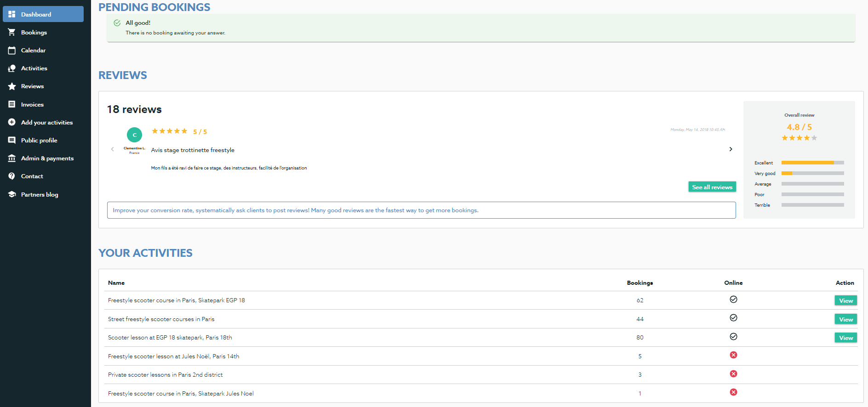This screenshot has height=407, width=868.
Task: Click the Invoices document icon
Action: (12, 104)
